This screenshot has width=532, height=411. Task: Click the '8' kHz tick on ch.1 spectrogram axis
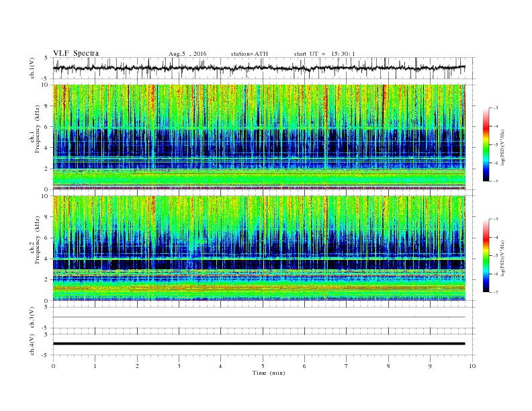tap(47, 106)
